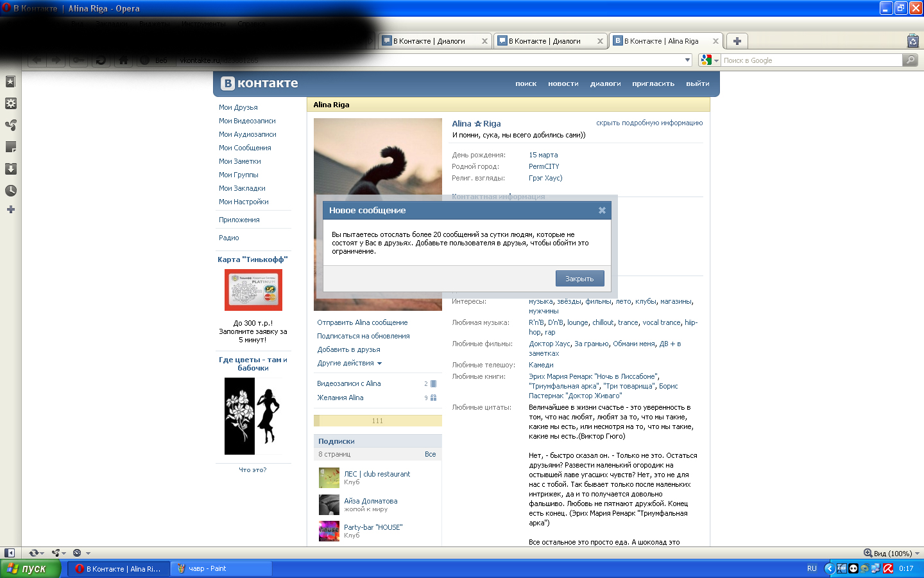The image size is (924, 578).
Task: Open Видеозаписи с Alina link
Action: 348,383
